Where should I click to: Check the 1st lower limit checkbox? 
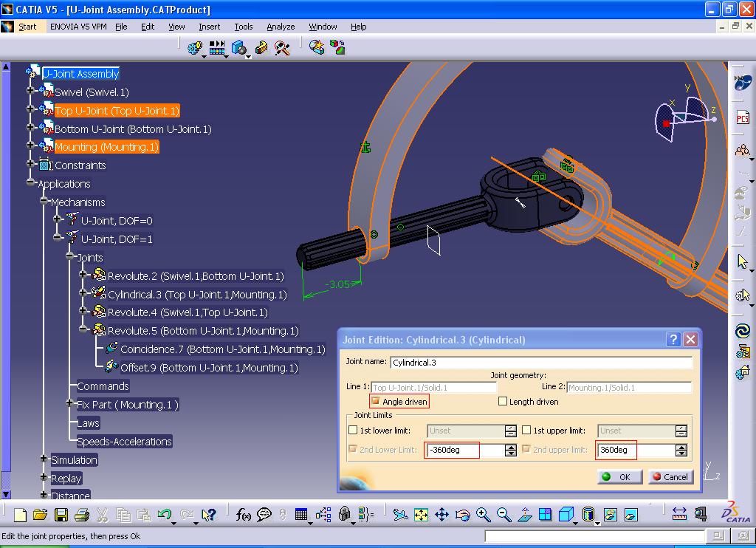pos(353,430)
